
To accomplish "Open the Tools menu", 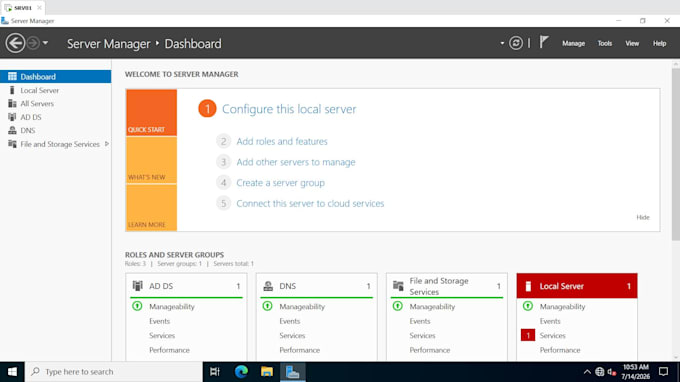I will click(605, 43).
